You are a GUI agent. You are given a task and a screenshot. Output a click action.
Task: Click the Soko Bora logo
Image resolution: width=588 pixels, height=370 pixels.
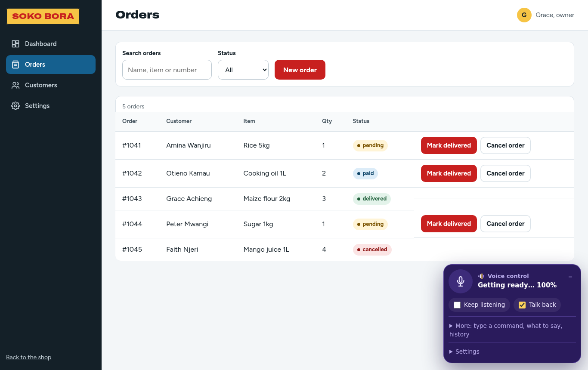(x=43, y=16)
